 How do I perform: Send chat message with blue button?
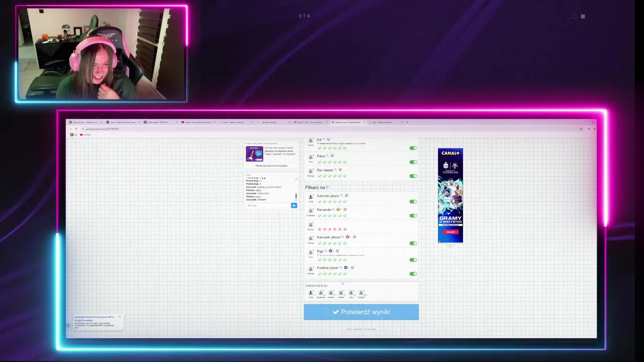294,205
